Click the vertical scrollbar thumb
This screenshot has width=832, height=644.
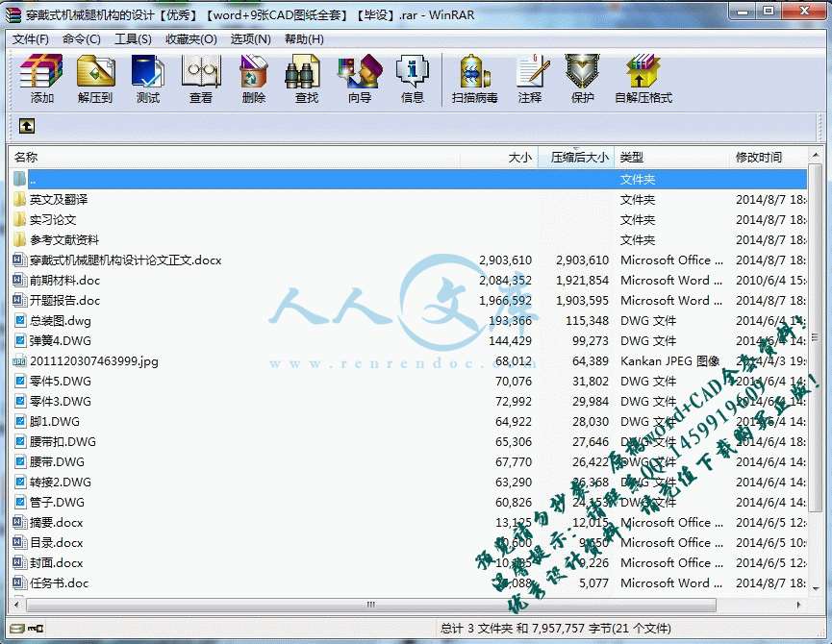point(815,337)
